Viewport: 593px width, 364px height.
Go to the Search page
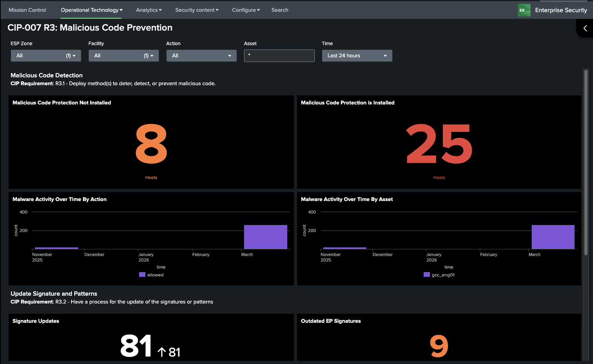pos(280,10)
